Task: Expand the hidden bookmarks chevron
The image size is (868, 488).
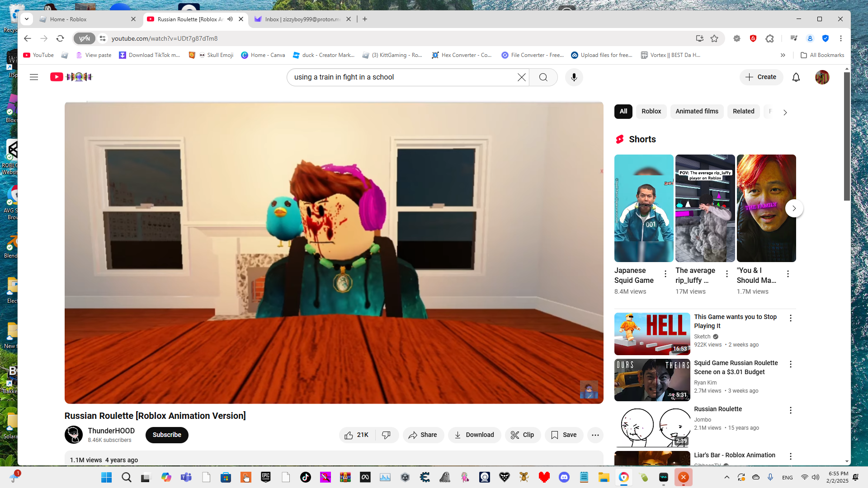Action: (x=783, y=55)
